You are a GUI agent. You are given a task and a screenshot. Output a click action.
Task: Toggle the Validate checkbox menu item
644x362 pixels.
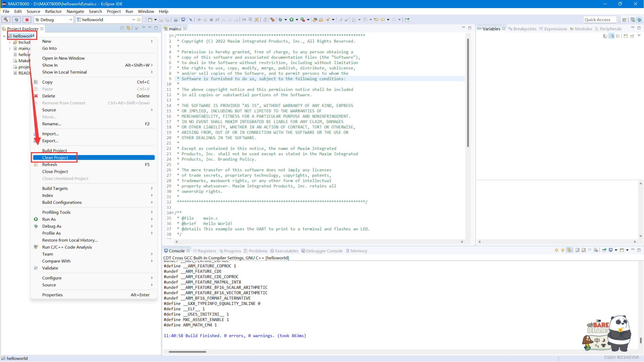tap(50, 268)
